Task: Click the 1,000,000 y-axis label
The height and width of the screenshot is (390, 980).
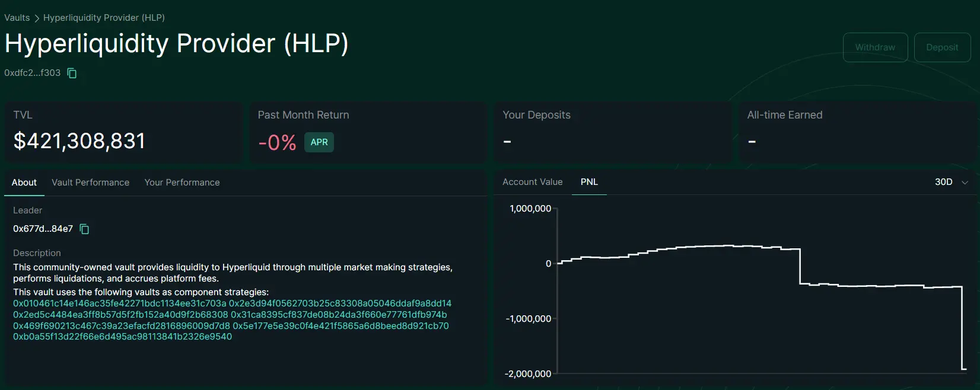Action: coord(530,209)
